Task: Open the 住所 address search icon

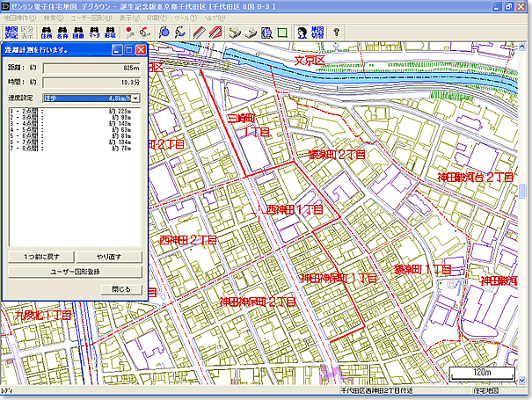Action: point(47,33)
